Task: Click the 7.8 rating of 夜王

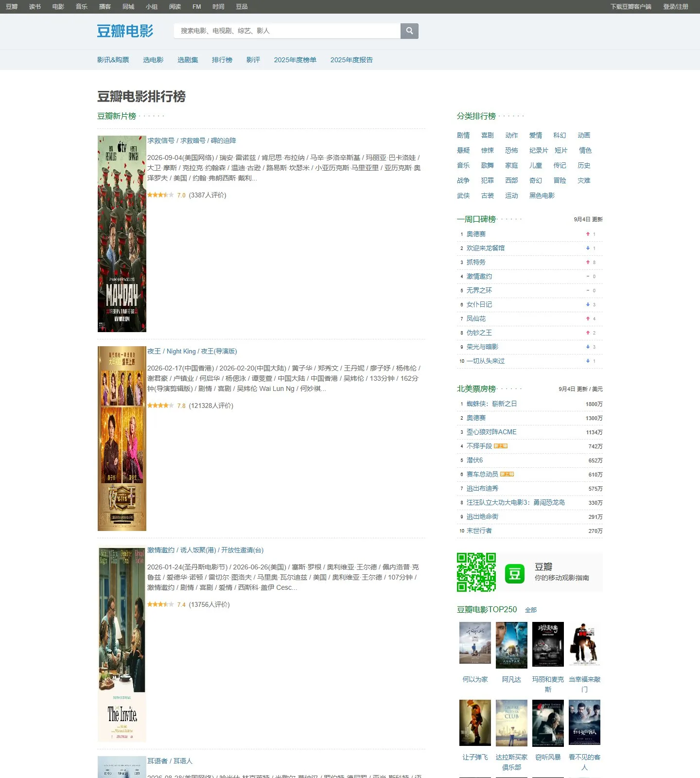Action: 181,406
